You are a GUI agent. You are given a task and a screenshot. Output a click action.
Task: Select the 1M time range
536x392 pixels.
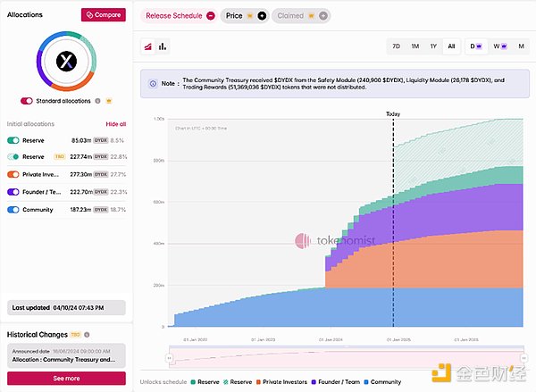pyautogui.click(x=415, y=46)
